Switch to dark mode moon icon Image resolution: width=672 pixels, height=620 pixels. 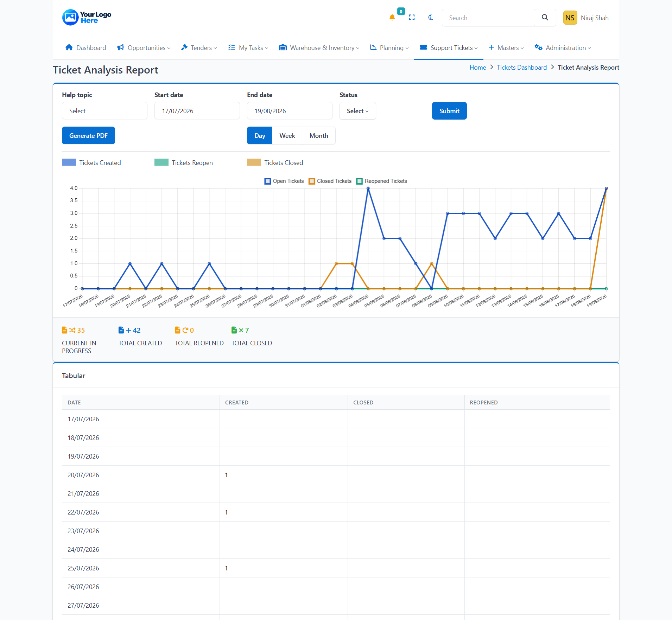point(431,18)
